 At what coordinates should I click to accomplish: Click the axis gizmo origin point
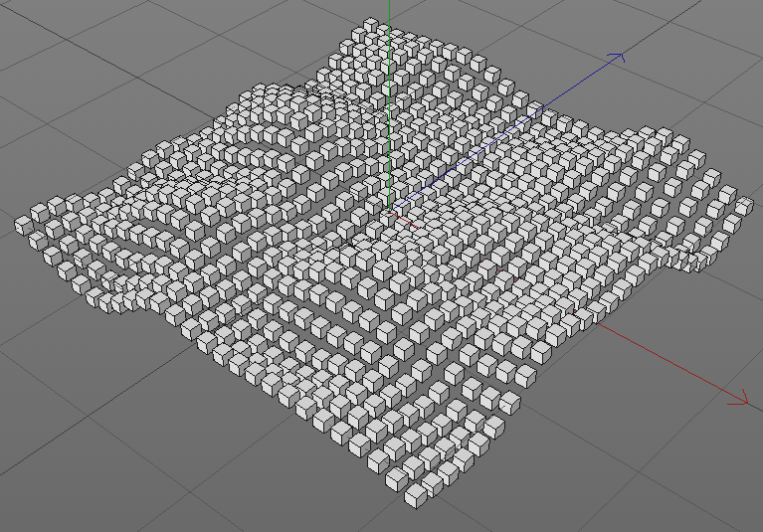(390, 211)
